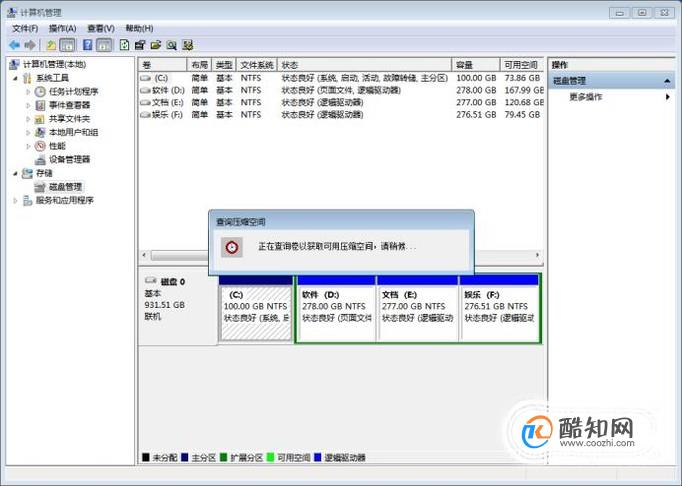Click the 系统工具 tools icon
The height and width of the screenshot is (486, 682).
coord(27,78)
